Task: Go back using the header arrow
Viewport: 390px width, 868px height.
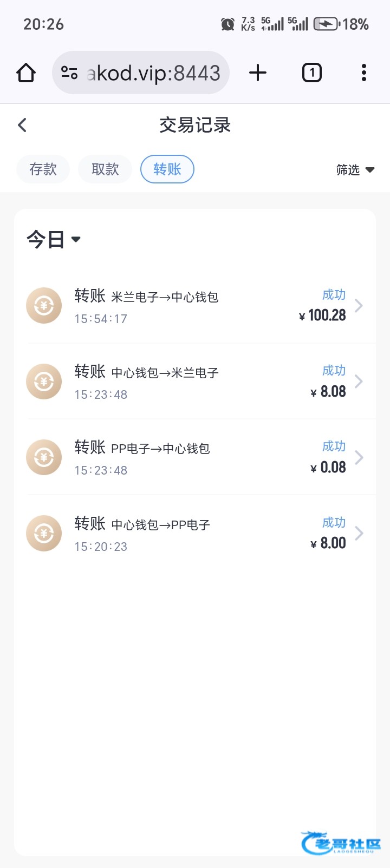Action: click(x=22, y=125)
